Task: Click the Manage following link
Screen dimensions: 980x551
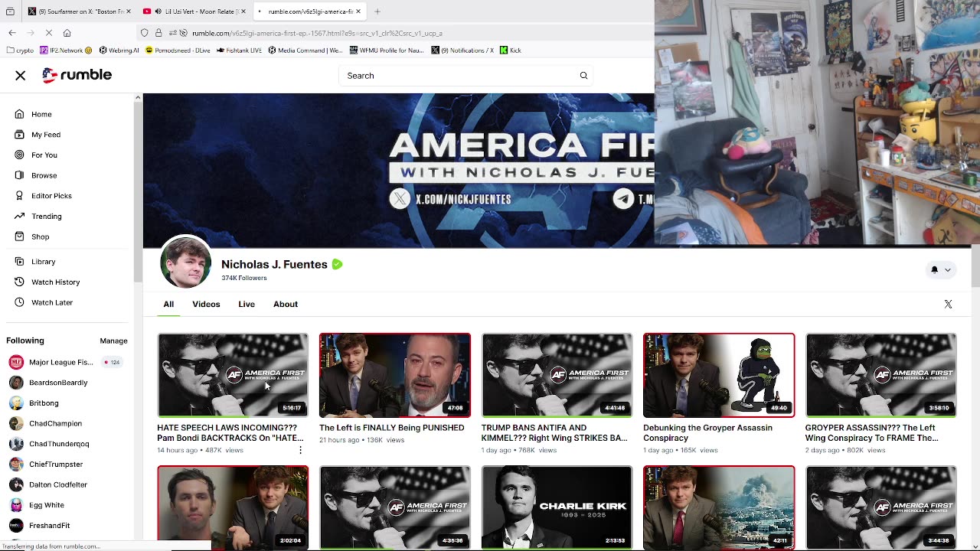Action: tap(113, 341)
